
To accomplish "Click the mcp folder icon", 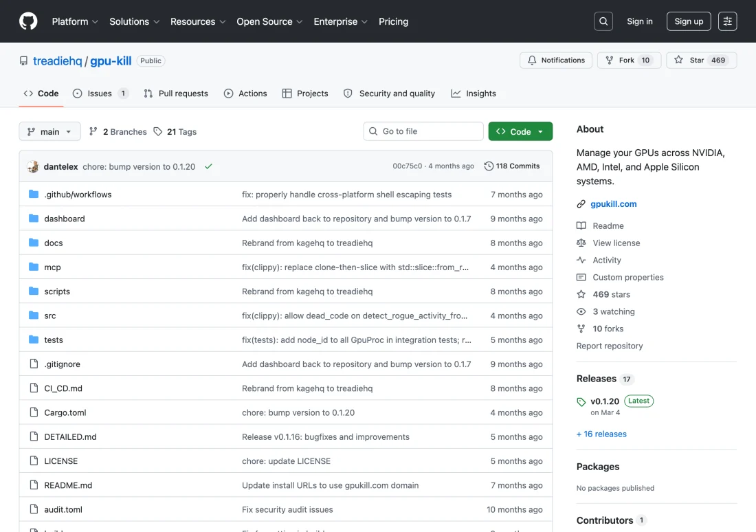I will [x=33, y=267].
